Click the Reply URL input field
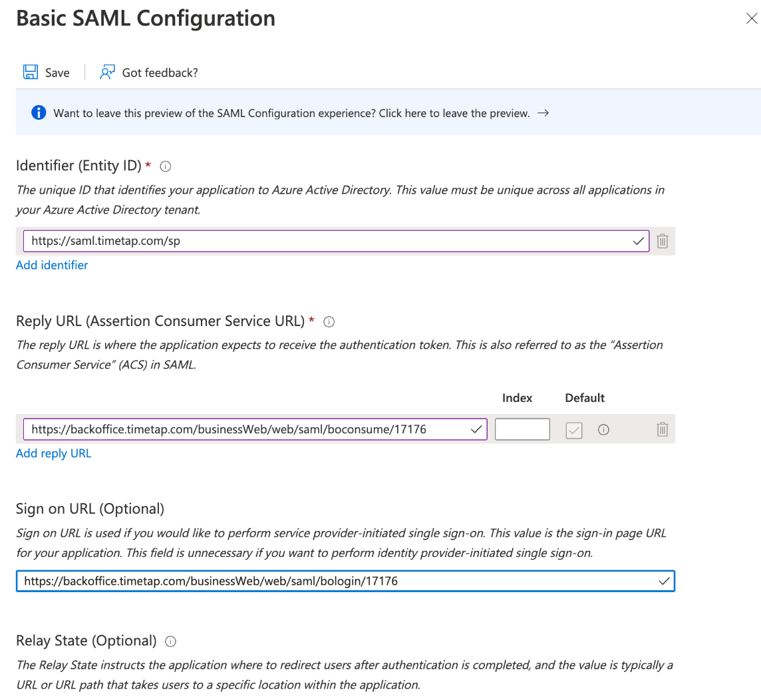 253,429
